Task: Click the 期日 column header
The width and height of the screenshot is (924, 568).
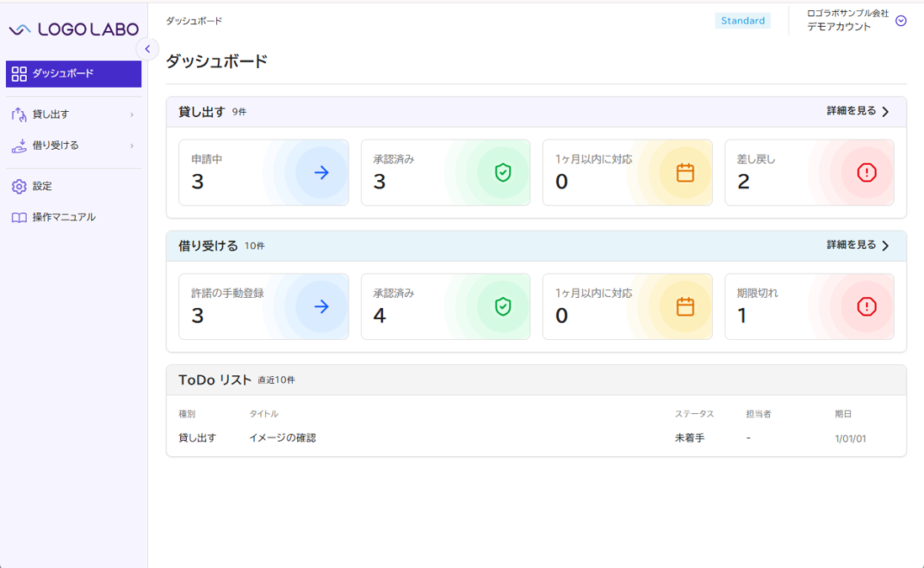Action: point(843,414)
